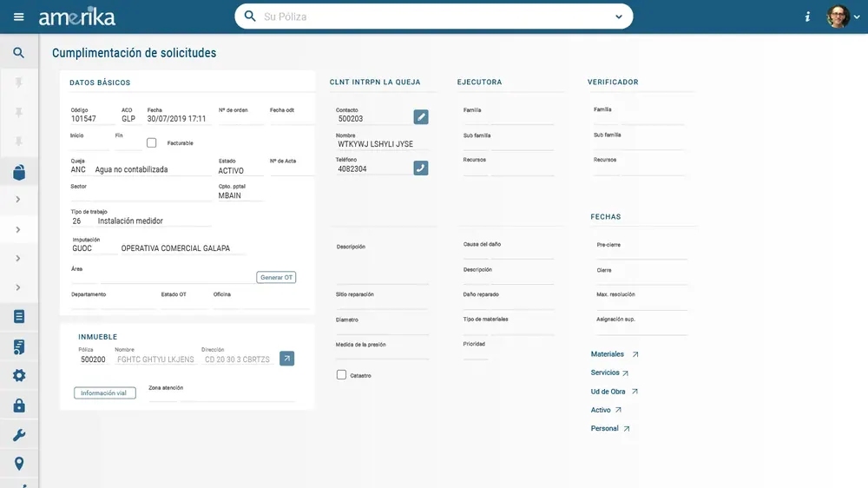The width and height of the screenshot is (868, 488).
Task: Expand third sidebar chevron submenu
Action: pos(18,258)
